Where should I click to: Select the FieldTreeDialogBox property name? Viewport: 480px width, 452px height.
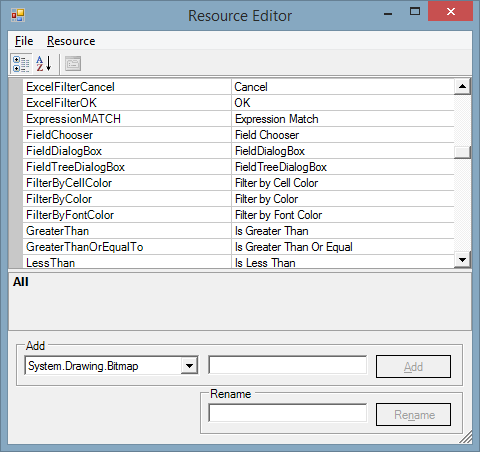coord(76,167)
